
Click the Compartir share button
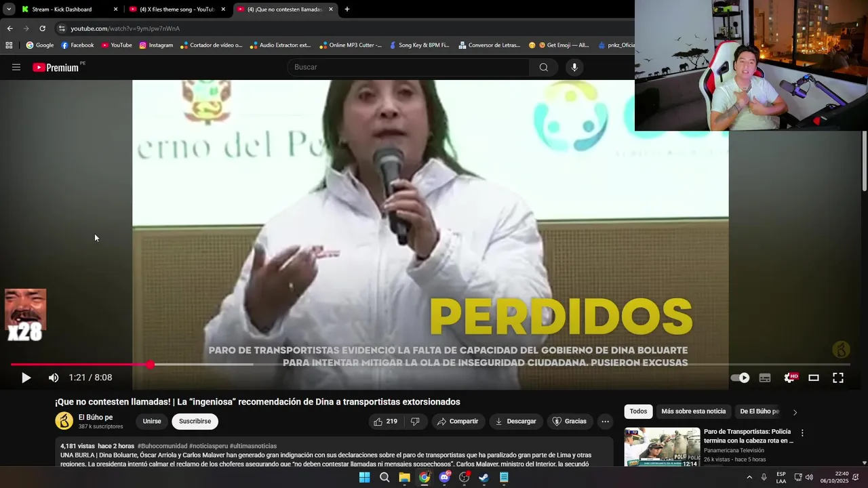458,422
